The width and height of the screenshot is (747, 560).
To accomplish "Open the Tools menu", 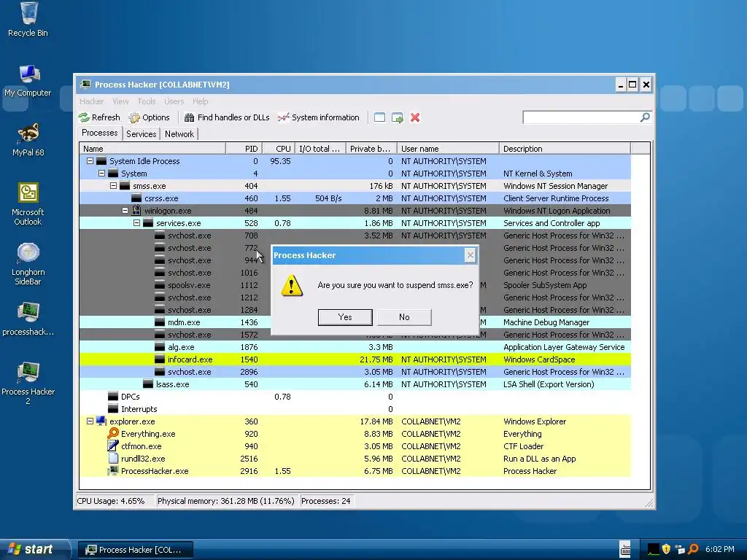I will point(146,101).
